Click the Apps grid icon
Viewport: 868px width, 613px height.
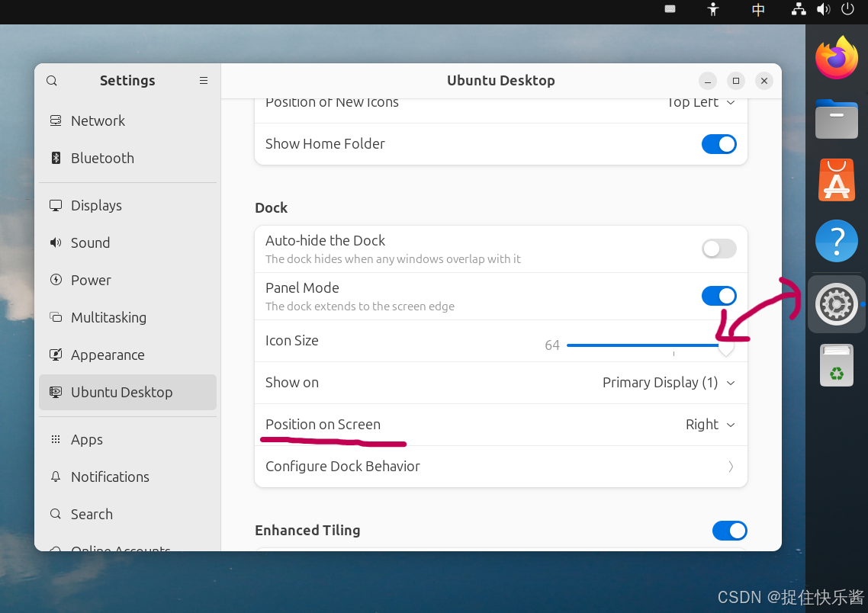tap(56, 439)
